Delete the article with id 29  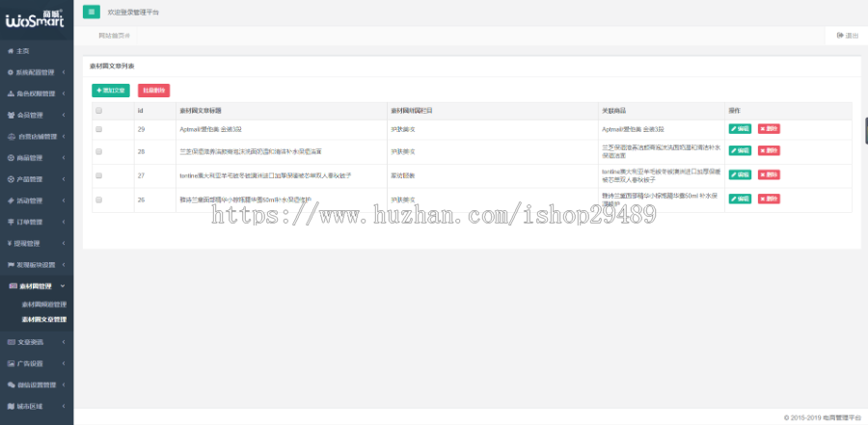click(769, 128)
